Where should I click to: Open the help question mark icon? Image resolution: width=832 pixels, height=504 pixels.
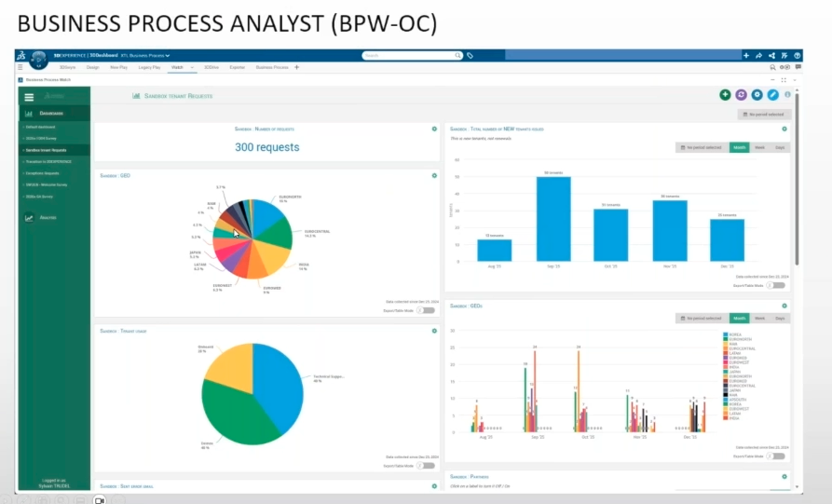pos(797,55)
